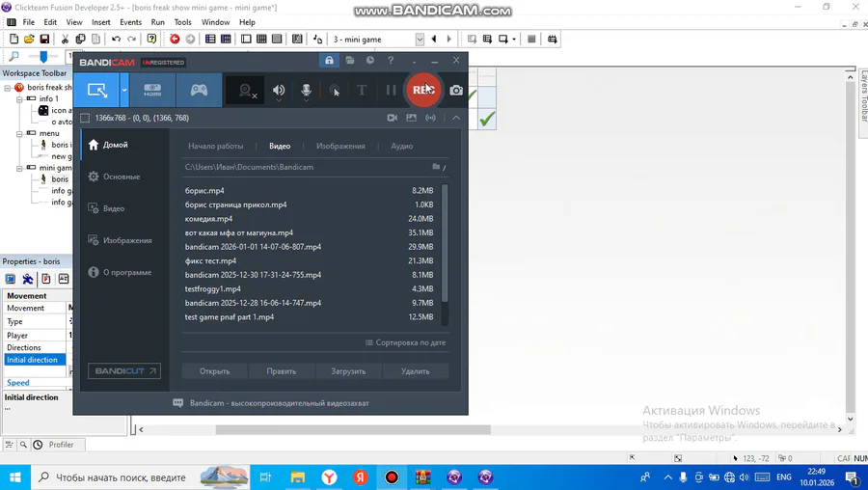This screenshot has height=490, width=868.
Task: Go to previous frame arrow in Fusion
Action: pyautogui.click(x=434, y=39)
